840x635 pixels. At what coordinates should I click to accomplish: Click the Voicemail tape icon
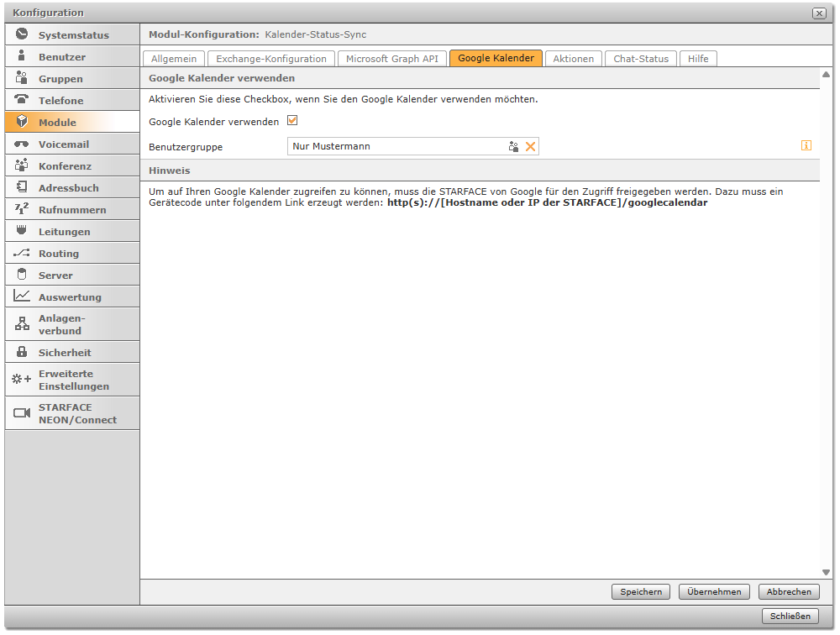[22, 144]
